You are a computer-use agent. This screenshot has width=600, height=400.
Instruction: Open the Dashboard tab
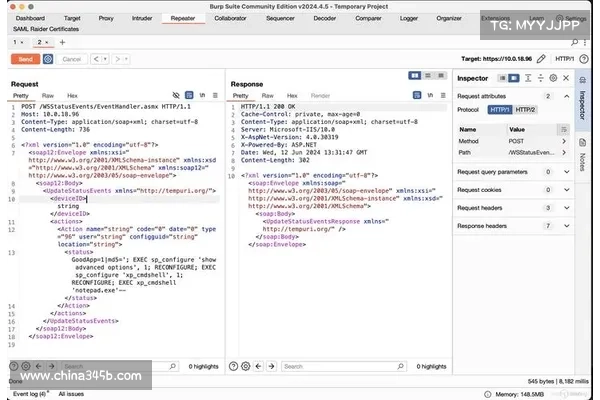tap(30, 18)
